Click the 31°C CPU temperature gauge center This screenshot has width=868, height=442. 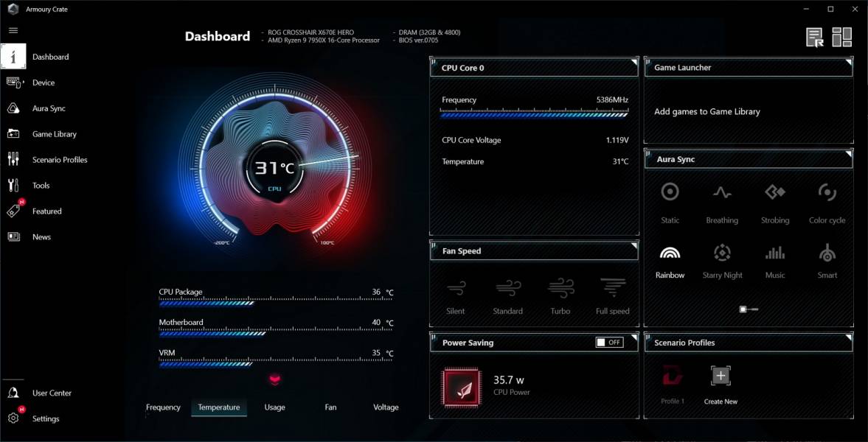[x=274, y=168]
